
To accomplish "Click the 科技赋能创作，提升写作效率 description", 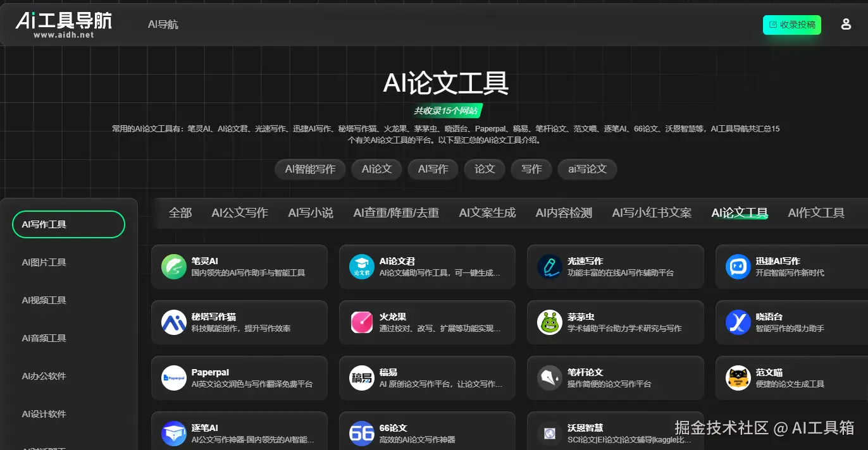I will [x=241, y=329].
